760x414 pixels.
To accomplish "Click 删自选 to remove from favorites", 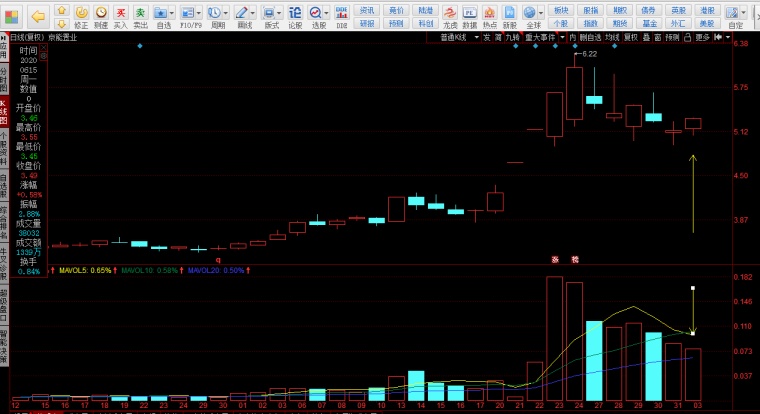I will 590,37.
